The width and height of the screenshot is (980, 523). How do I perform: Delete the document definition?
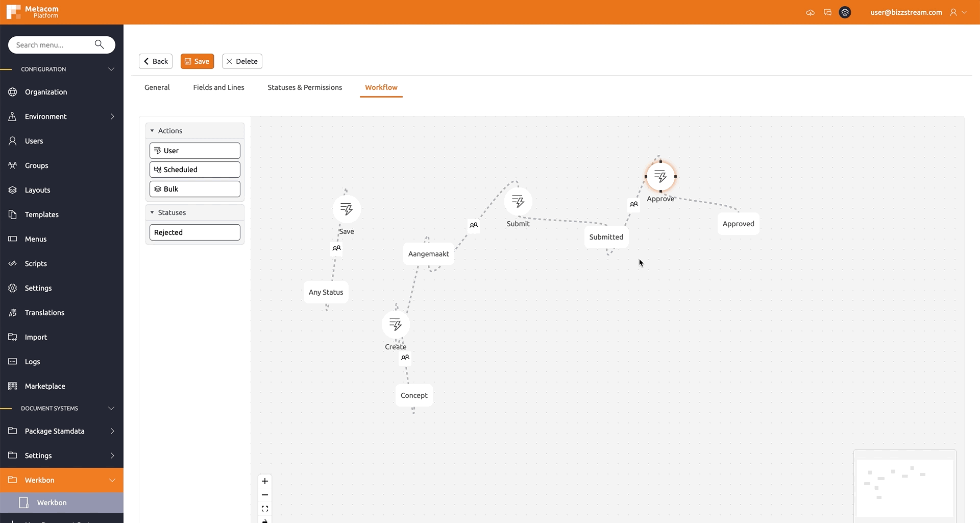pos(242,61)
